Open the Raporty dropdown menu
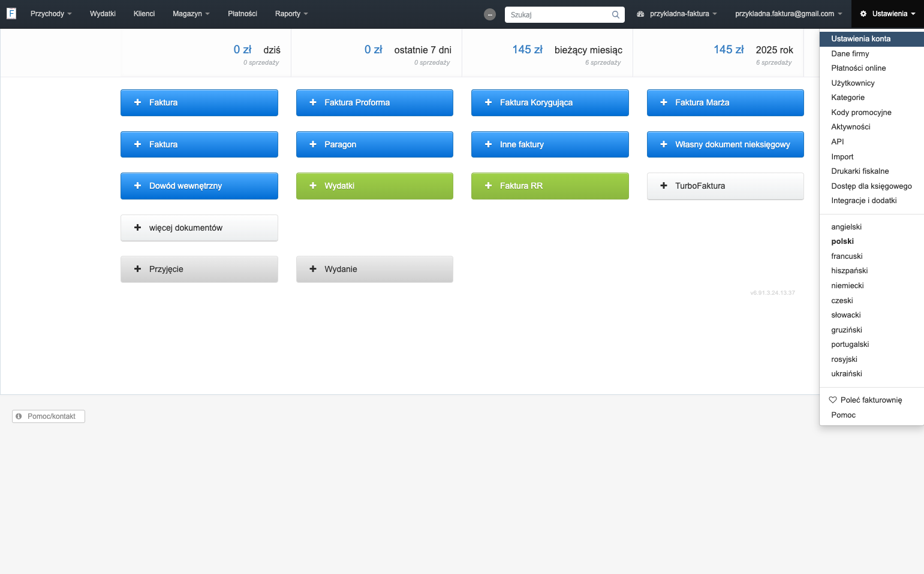The image size is (924, 574). pos(291,14)
